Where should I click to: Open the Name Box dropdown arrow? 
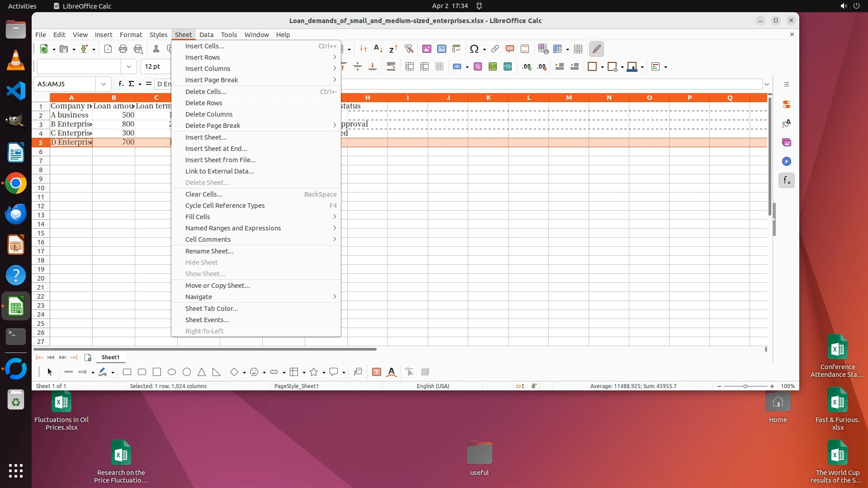point(104,84)
